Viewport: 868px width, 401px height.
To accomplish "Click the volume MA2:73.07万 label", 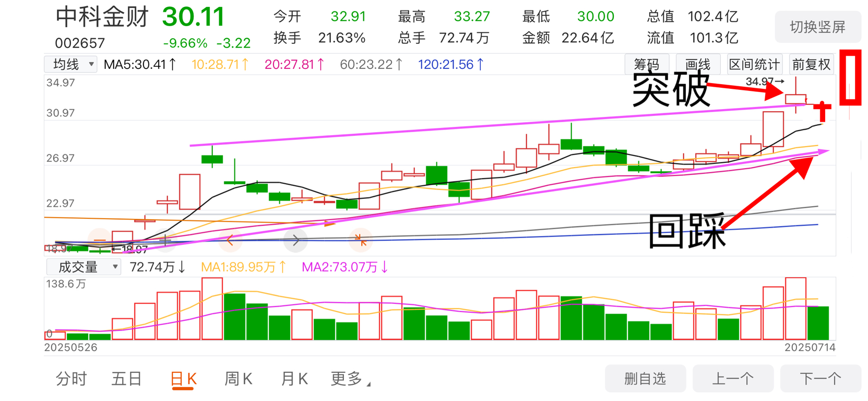I will [x=345, y=267].
